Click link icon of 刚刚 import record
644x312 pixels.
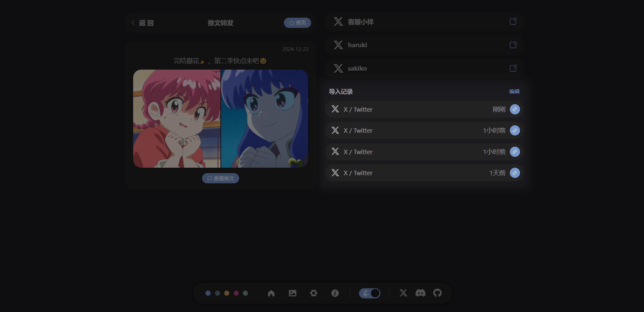[515, 109]
